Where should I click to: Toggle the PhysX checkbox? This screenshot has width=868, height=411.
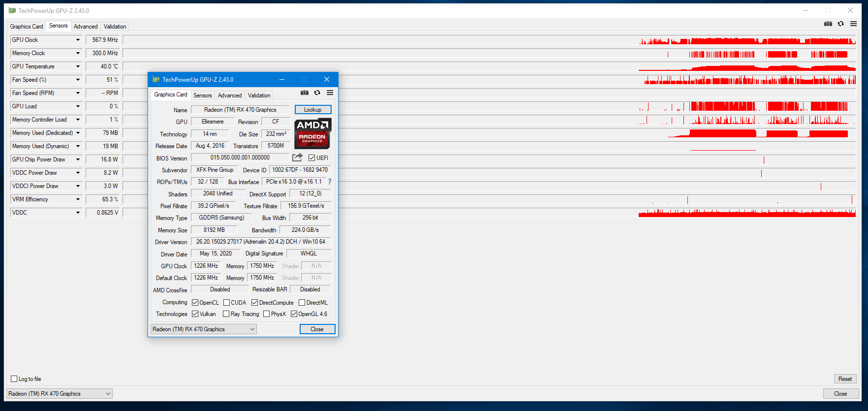click(266, 314)
